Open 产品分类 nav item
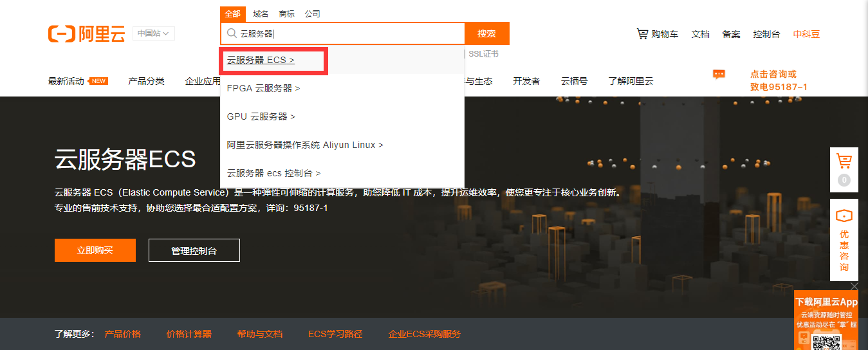The height and width of the screenshot is (350, 868). tap(146, 81)
